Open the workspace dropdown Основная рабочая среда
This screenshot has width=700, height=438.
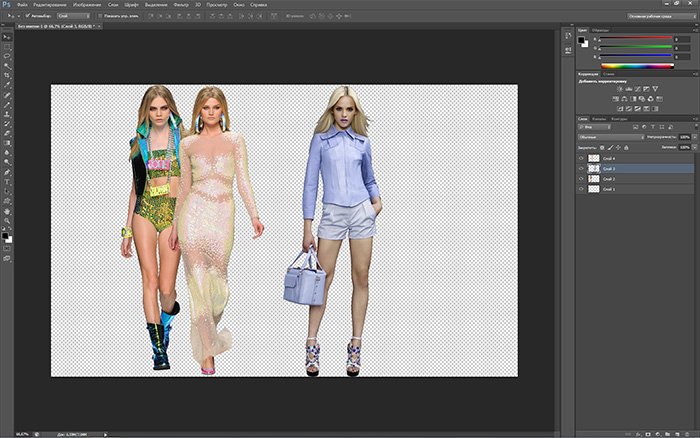coord(659,17)
